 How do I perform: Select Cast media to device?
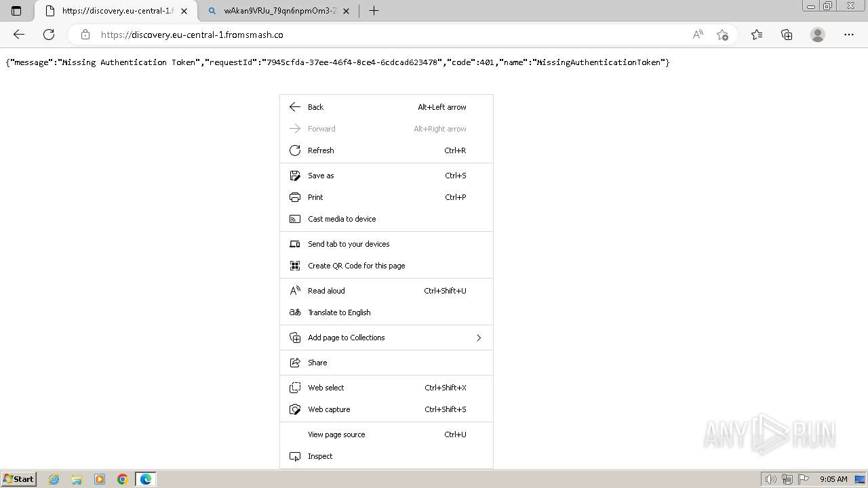point(387,219)
